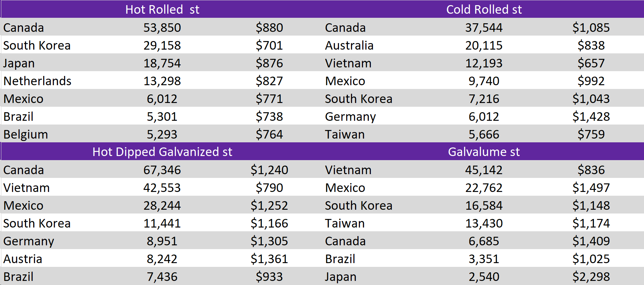
Task: Select the Hot Dipped Galvanized st header
Action: coord(162,152)
